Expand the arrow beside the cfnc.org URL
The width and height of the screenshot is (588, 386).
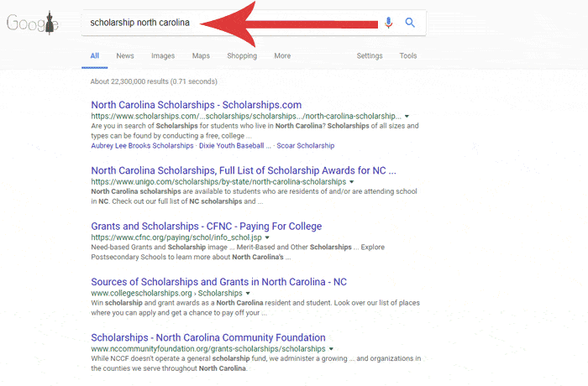[267, 237]
